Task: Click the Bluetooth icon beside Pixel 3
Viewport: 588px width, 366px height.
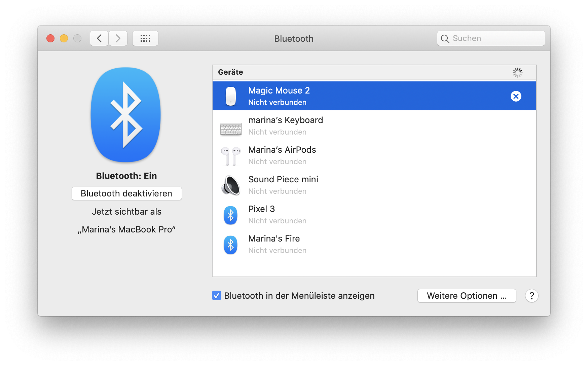Action: pyautogui.click(x=230, y=215)
